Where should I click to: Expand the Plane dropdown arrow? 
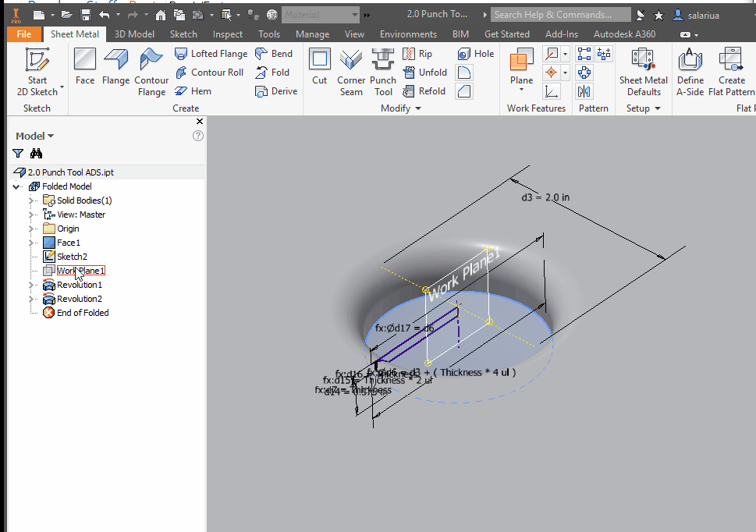point(521,90)
